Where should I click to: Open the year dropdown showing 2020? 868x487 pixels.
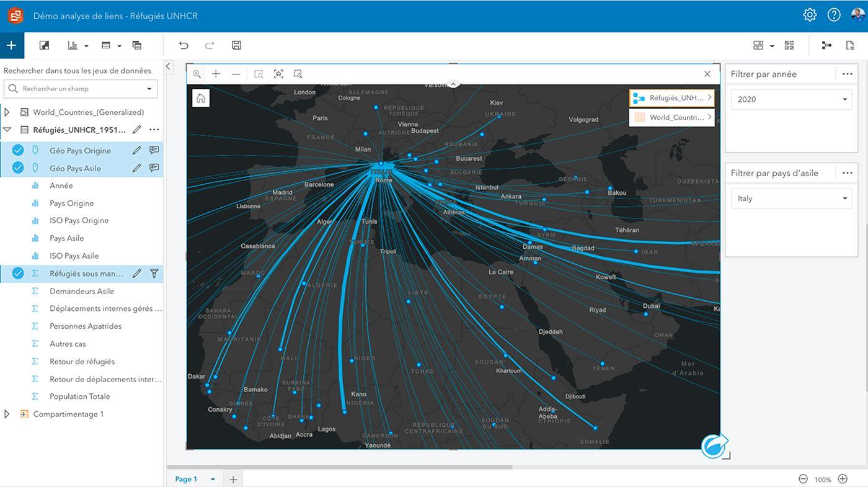coord(792,99)
